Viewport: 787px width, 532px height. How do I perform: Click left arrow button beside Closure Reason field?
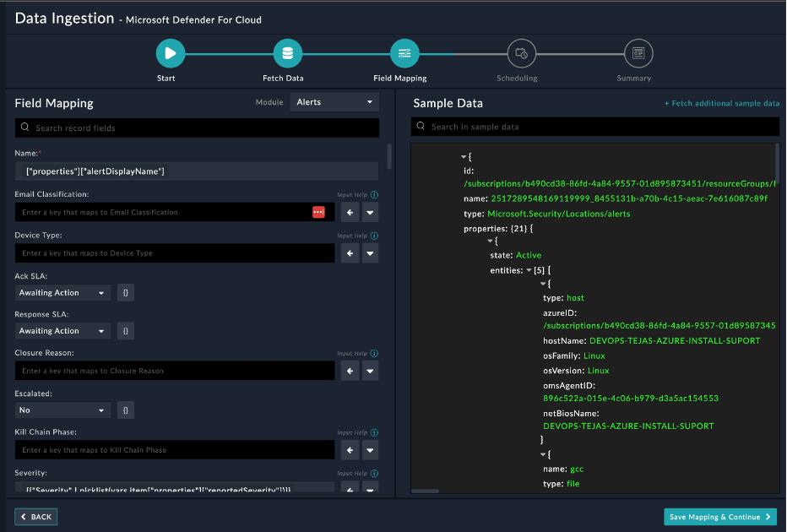350,371
